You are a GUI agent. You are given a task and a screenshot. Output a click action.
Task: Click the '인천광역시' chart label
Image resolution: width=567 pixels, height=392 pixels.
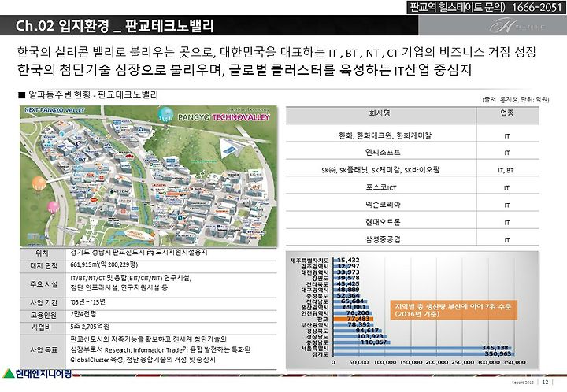coord(315,313)
